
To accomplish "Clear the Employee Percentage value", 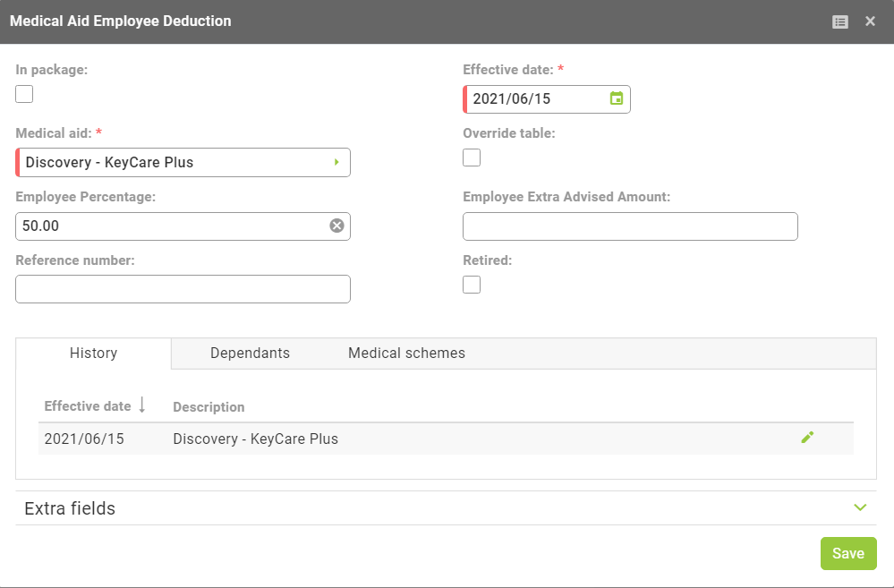I will pyautogui.click(x=336, y=226).
